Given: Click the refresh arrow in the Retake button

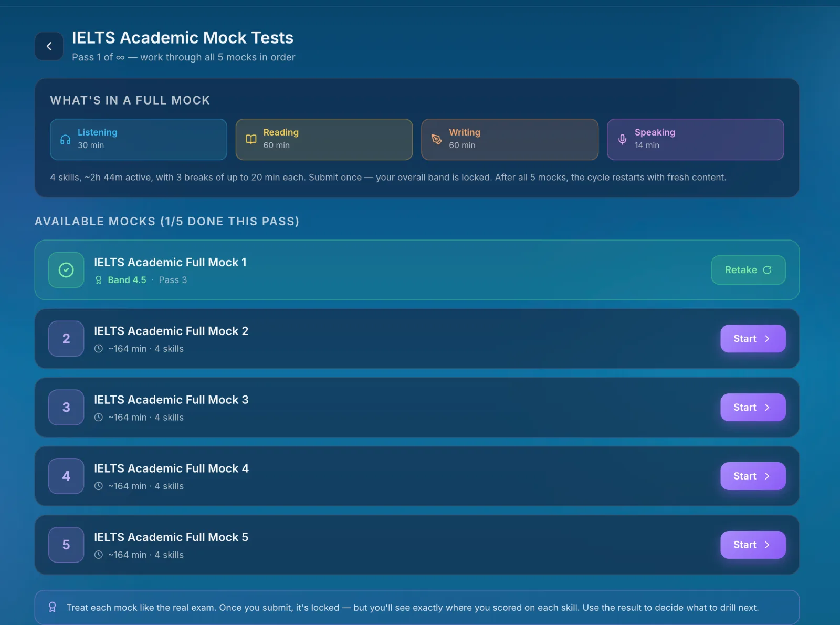Looking at the screenshot, I should click(x=767, y=270).
